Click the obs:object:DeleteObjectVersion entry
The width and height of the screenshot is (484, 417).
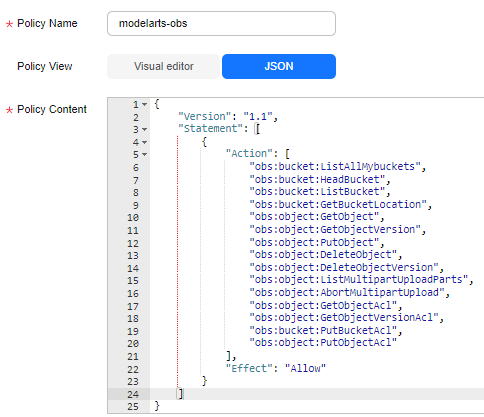click(344, 267)
